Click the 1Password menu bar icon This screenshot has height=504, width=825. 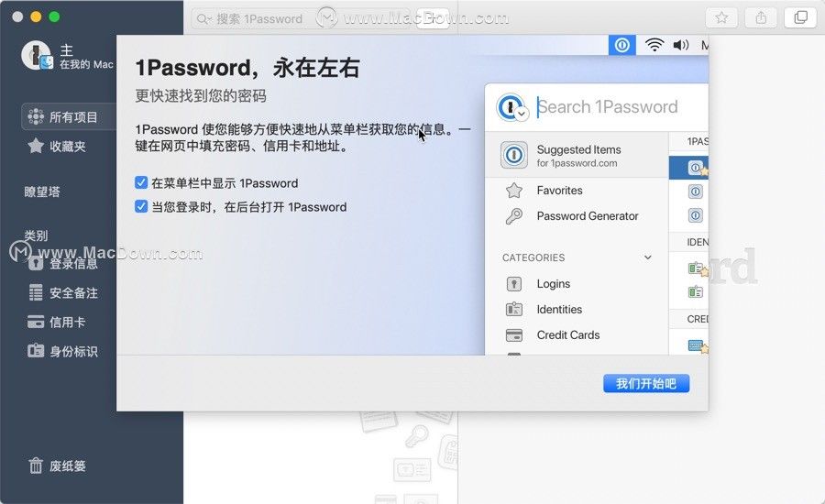click(x=621, y=45)
